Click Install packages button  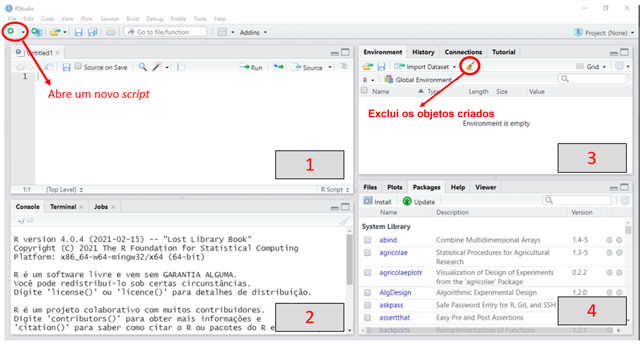point(377,201)
